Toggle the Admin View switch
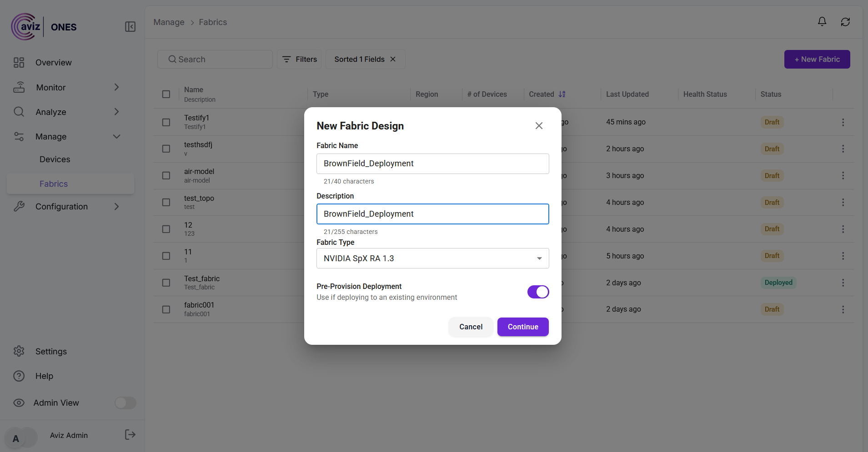The width and height of the screenshot is (868, 452). coord(125,402)
